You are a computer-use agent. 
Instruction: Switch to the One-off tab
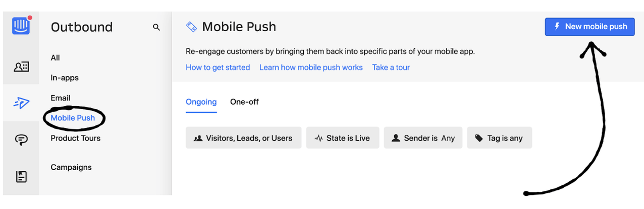244,102
